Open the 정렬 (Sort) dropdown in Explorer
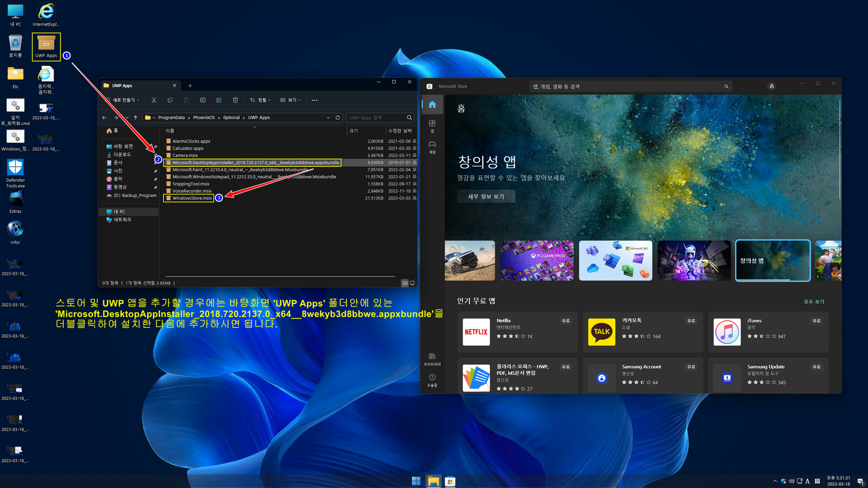This screenshot has height=488, width=868. pos(260,100)
